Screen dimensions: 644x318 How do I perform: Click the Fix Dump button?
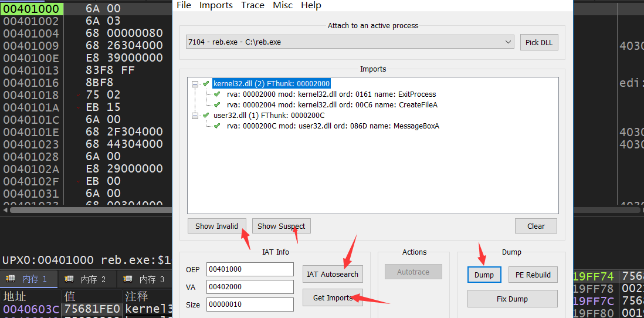[512, 299]
